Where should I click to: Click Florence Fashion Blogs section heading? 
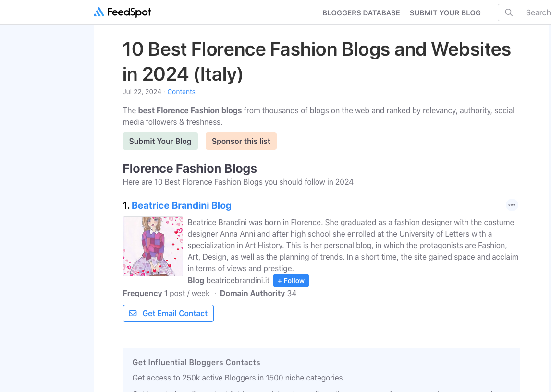pyautogui.click(x=190, y=168)
